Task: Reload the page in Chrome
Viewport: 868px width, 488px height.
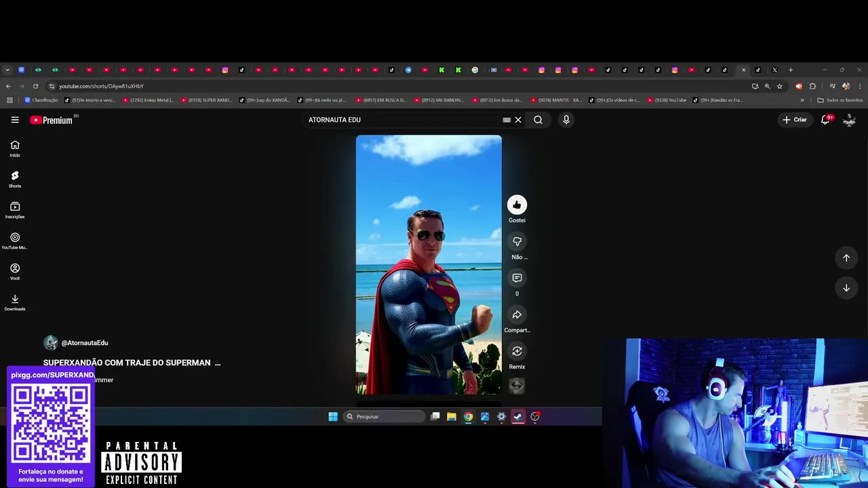Action: pos(35,86)
